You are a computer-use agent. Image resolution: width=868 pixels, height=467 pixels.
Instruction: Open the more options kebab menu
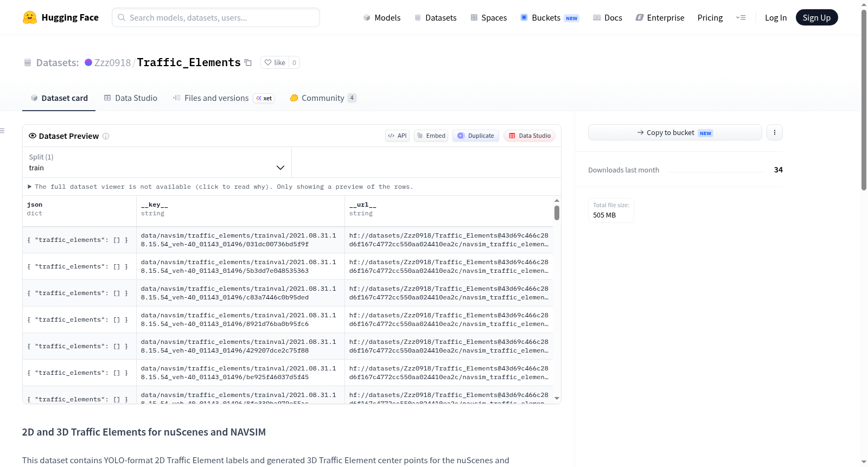(x=775, y=132)
